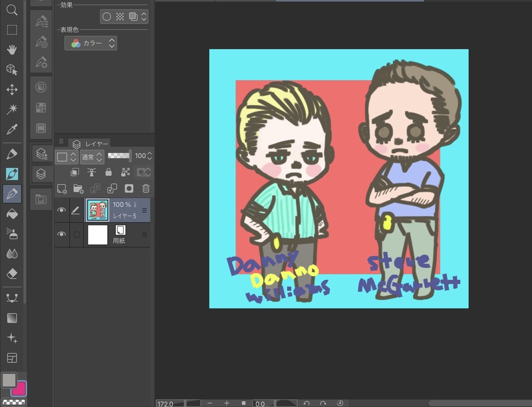Select the Move layer tool
The height and width of the screenshot is (407, 532).
[12, 90]
